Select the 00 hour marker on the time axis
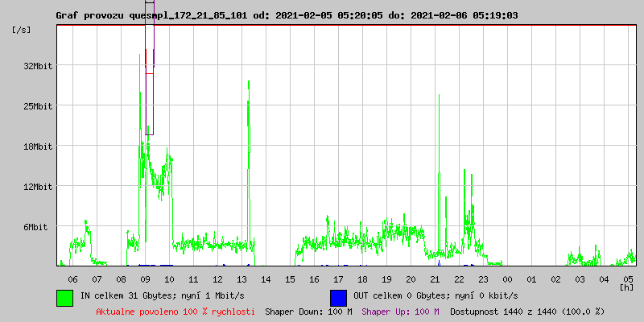 507,279
